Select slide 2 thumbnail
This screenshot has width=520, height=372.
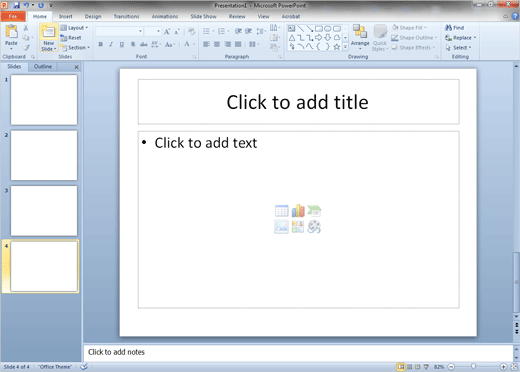click(x=44, y=155)
